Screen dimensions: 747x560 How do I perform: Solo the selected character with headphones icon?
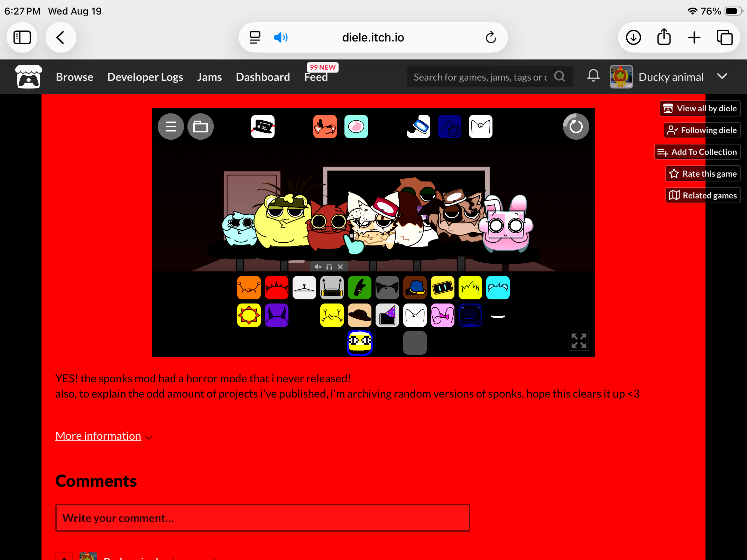pos(329,267)
